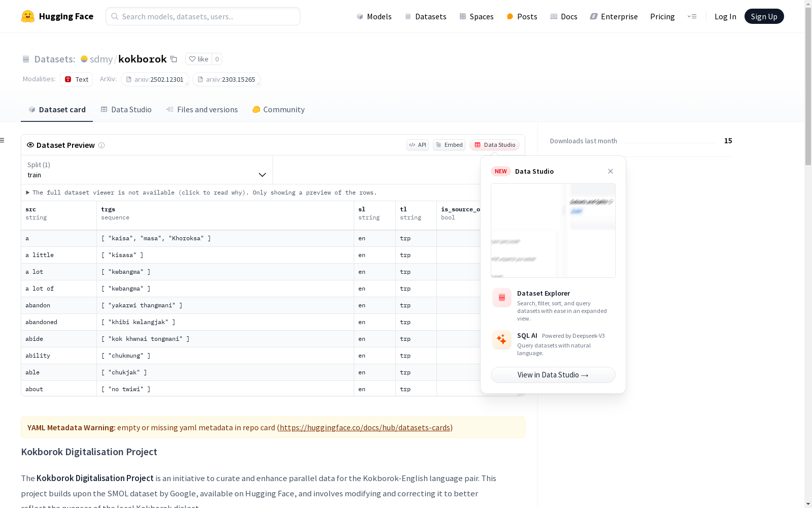The width and height of the screenshot is (812, 508).
Task: Click the Sign Up button
Action: 764,16
